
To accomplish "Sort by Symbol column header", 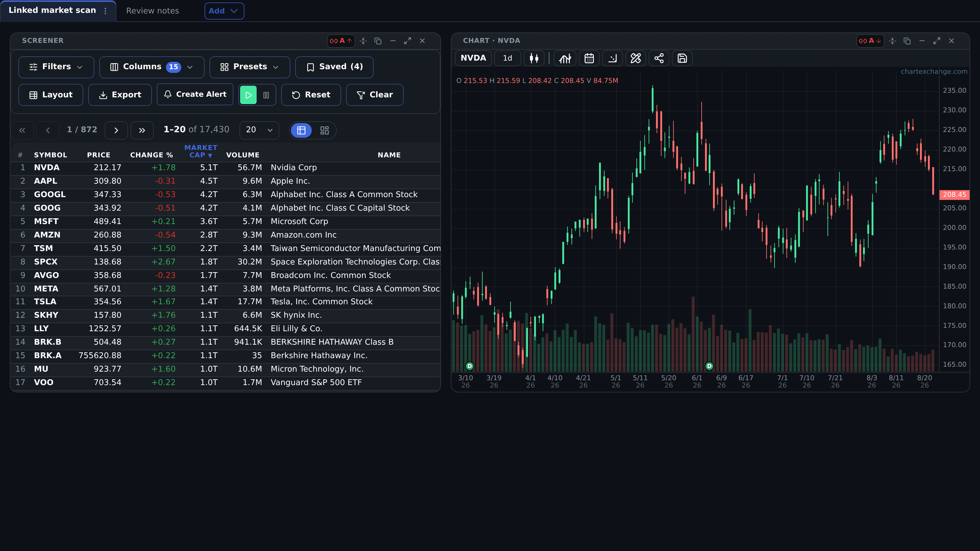I will 51,155.
